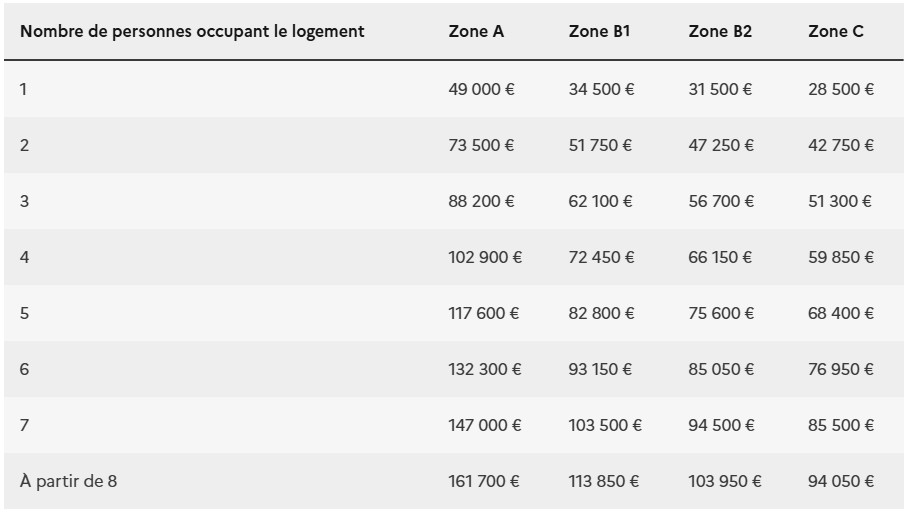
Task: Click the 59 850 € value
Action: tap(841, 257)
